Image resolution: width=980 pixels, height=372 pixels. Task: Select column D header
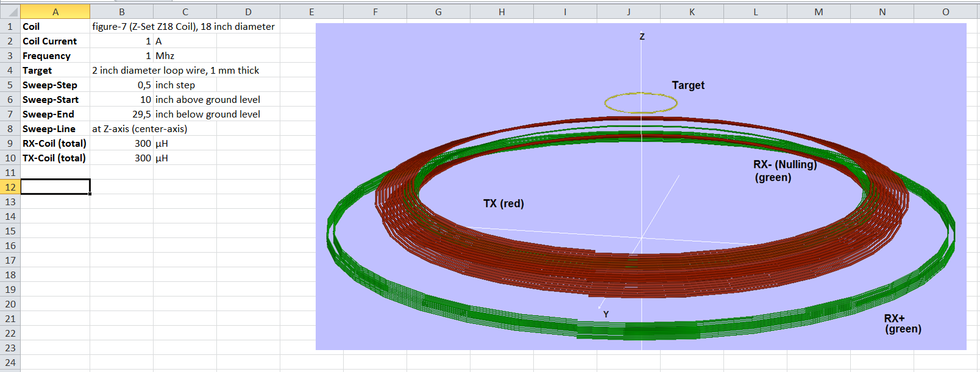[x=249, y=12]
